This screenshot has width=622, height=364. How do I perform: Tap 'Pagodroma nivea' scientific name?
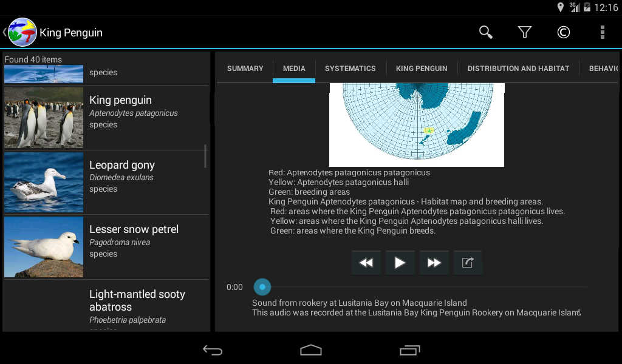120,243
